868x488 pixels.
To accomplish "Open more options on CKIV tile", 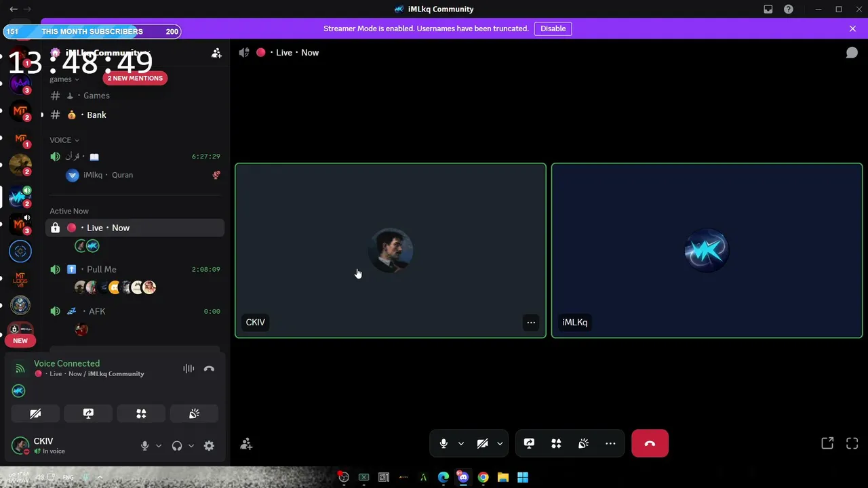I will click(x=531, y=323).
